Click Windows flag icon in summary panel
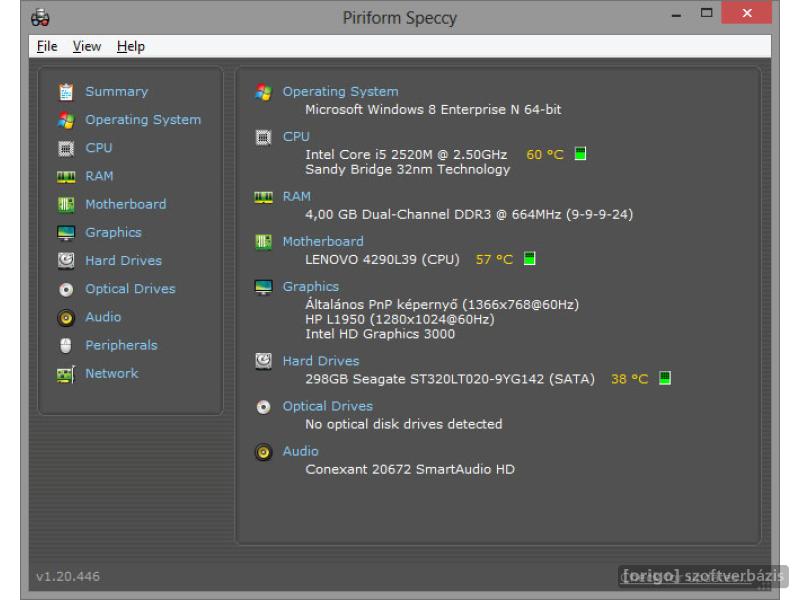 (263, 92)
